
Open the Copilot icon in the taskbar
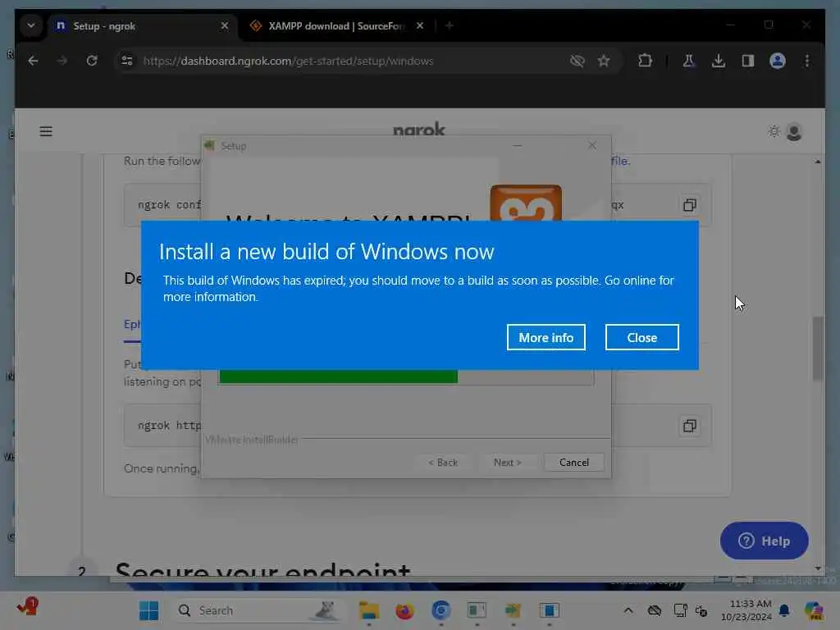coord(813,610)
